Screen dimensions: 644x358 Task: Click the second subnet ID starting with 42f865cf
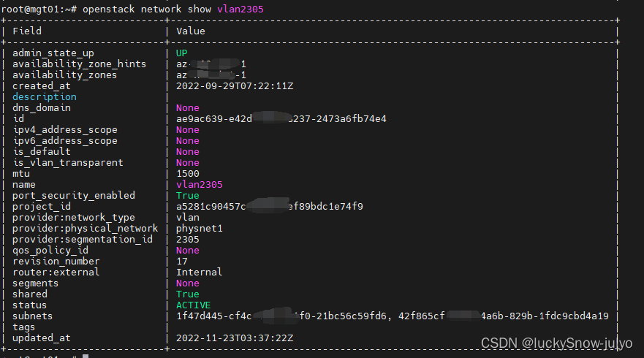coord(504,316)
